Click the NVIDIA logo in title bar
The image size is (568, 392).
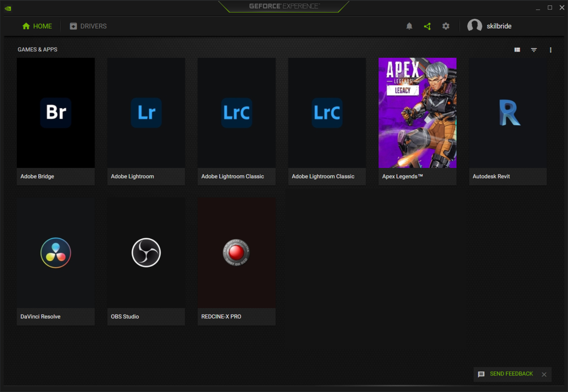point(8,8)
